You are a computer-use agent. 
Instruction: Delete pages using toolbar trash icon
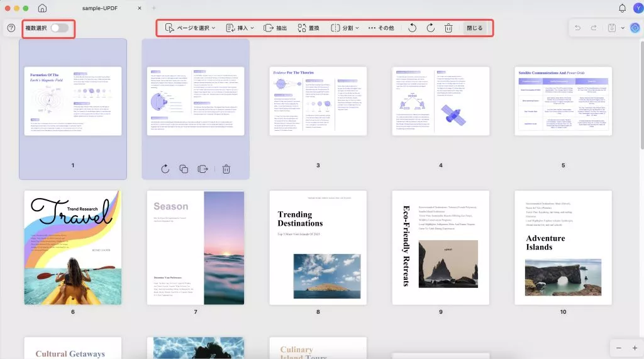pyautogui.click(x=448, y=28)
